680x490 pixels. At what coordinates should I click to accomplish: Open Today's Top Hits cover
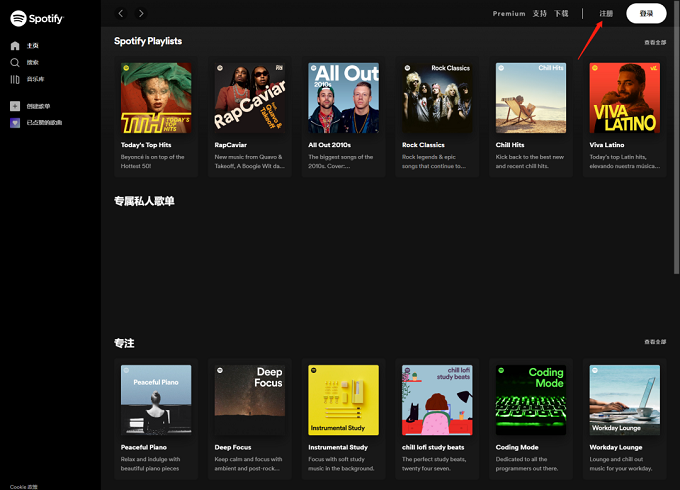click(x=156, y=98)
